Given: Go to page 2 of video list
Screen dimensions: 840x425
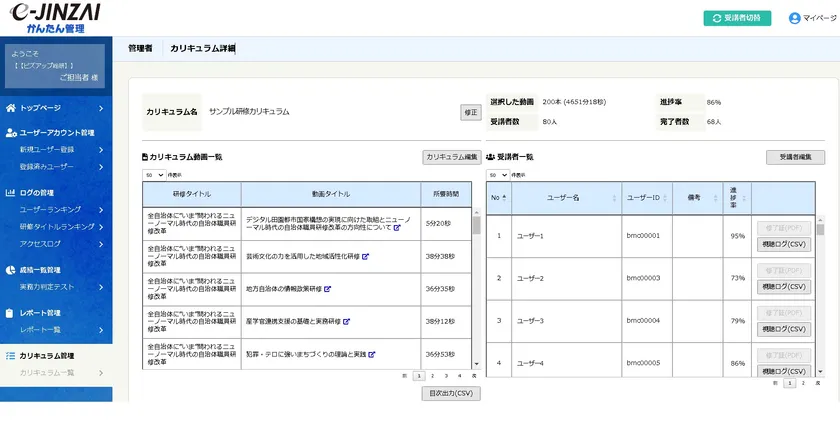Looking at the screenshot, I should [432, 376].
